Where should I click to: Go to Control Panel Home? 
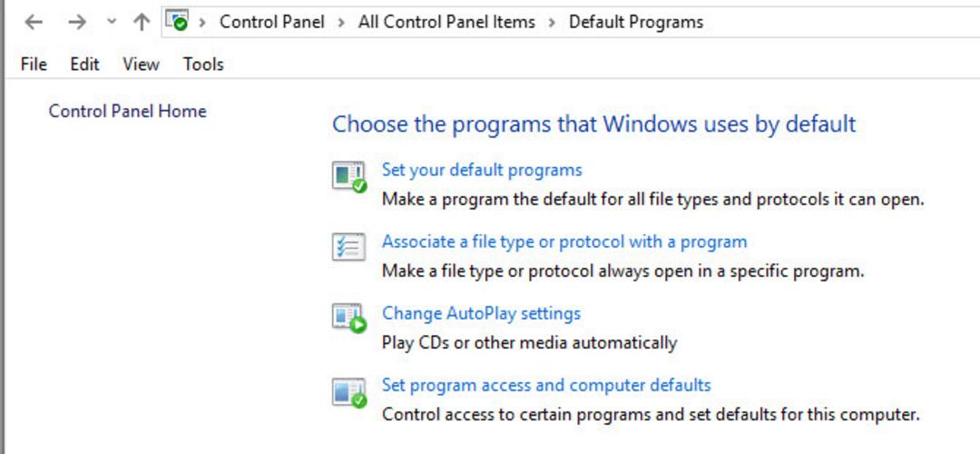[x=128, y=112]
